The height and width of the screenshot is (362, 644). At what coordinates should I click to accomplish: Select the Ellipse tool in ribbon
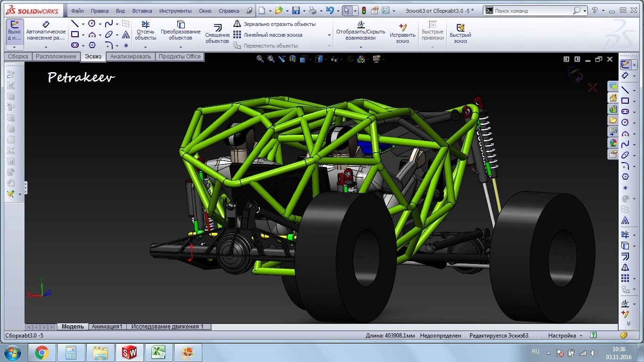tap(109, 34)
